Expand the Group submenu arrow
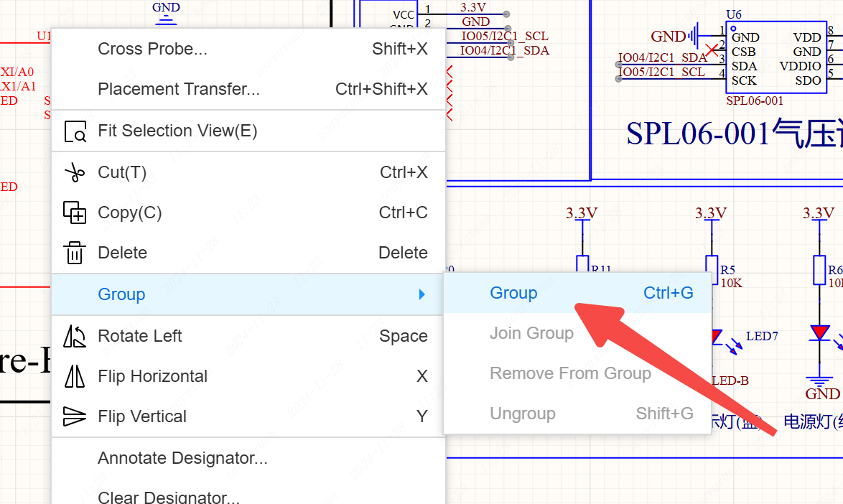This screenshot has height=504, width=843. 422,294
